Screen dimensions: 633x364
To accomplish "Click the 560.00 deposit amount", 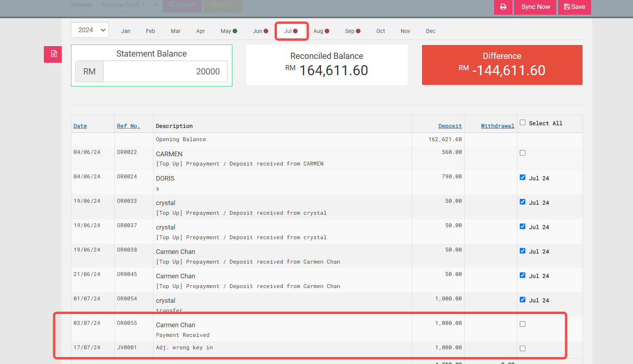I will 452,152.
